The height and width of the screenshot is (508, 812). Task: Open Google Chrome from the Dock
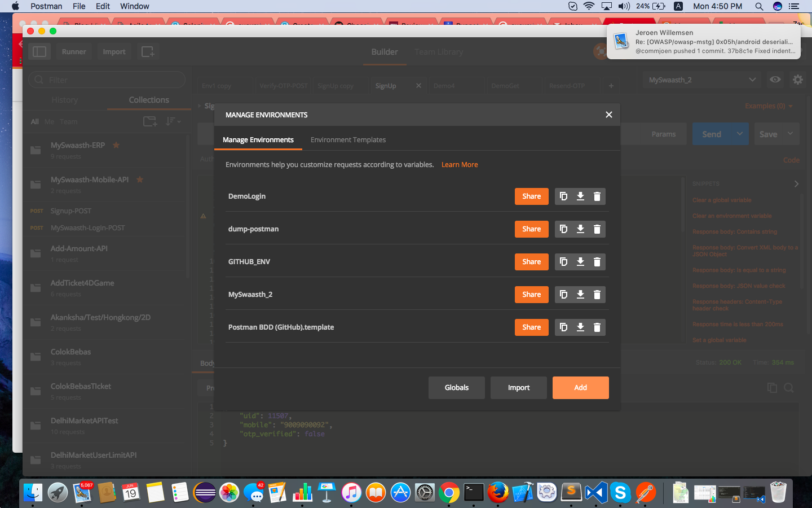pos(449,493)
